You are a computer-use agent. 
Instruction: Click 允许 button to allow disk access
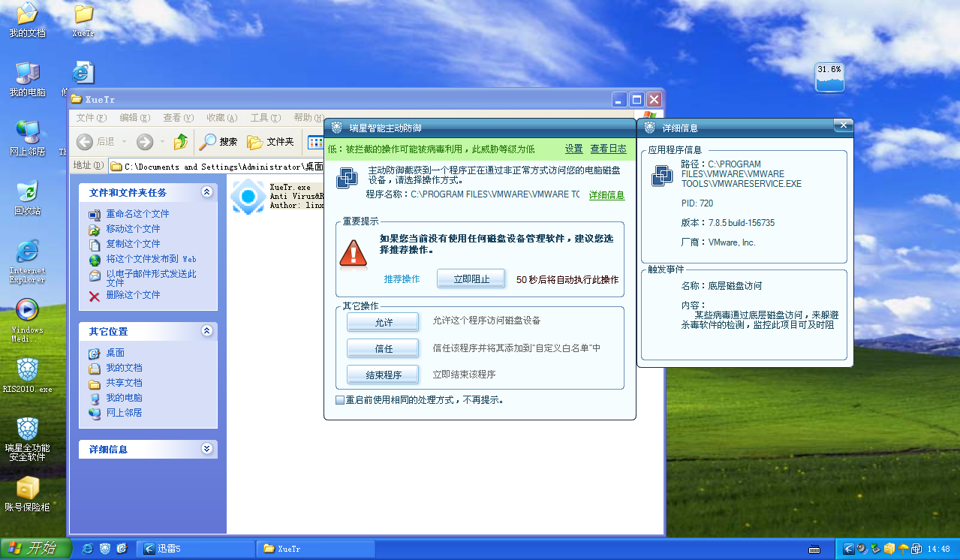[x=384, y=322]
